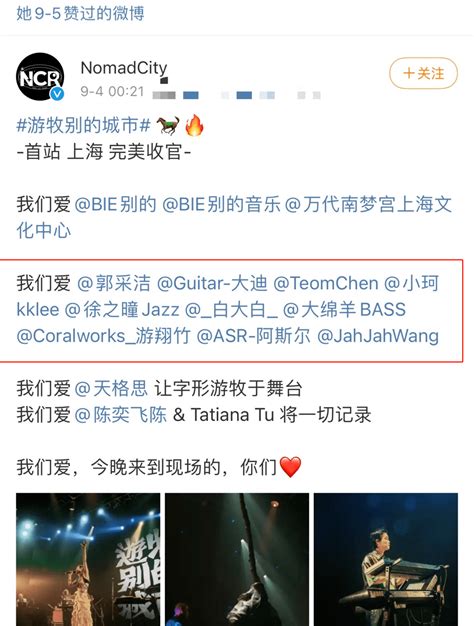Screen dimensions: 474x626
Task: Open the @BIE别的音乐 mention
Action: (x=222, y=204)
